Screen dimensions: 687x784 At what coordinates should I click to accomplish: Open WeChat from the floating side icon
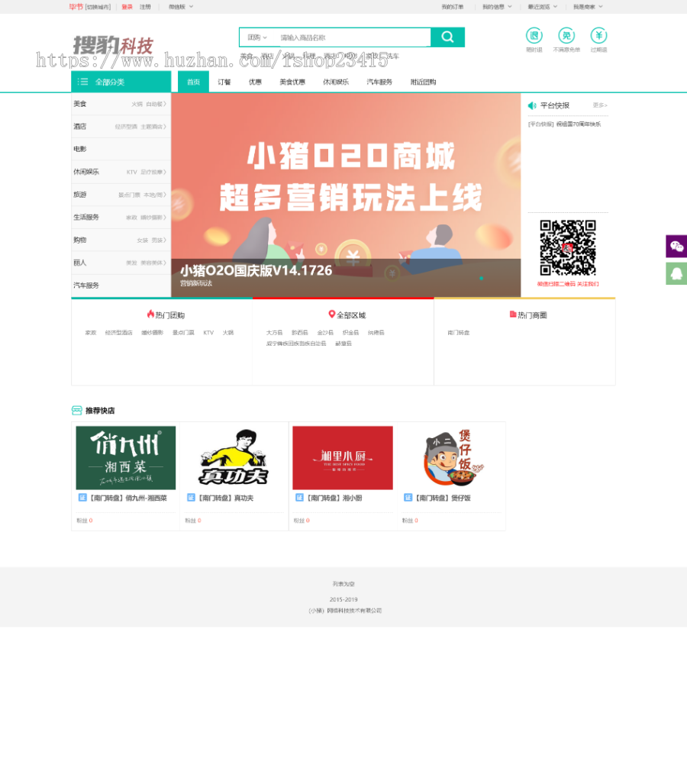click(676, 246)
